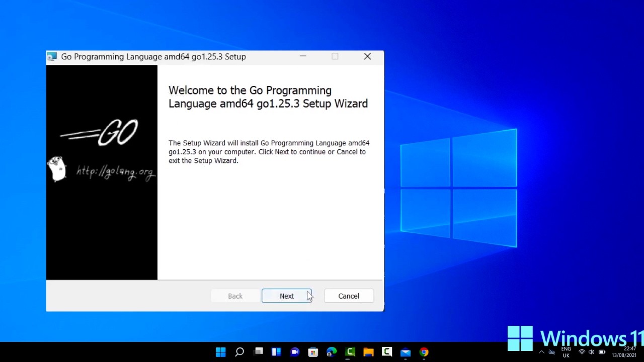Launch Google Chrome from the taskbar
This screenshot has width=644, height=362.
coord(424,352)
